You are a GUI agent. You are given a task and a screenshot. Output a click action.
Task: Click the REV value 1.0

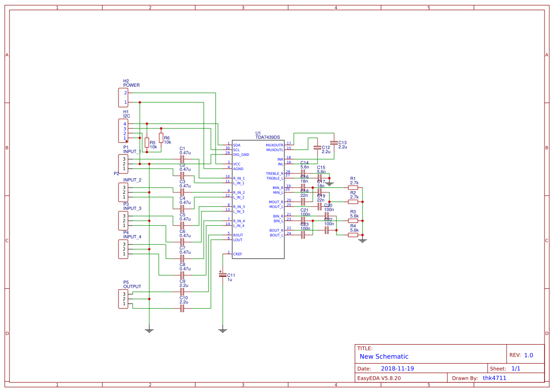tap(528, 355)
